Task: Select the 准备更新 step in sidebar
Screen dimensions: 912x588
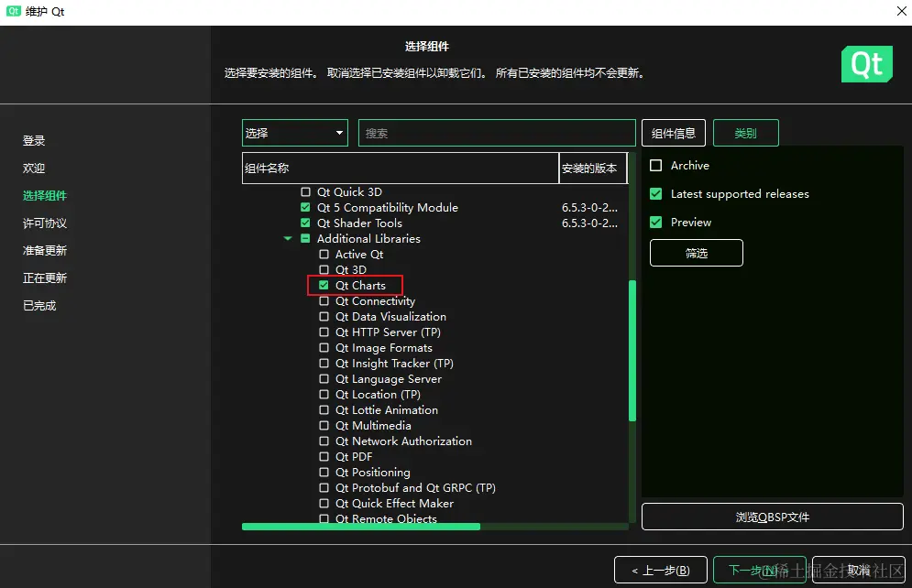Action: [x=45, y=250]
